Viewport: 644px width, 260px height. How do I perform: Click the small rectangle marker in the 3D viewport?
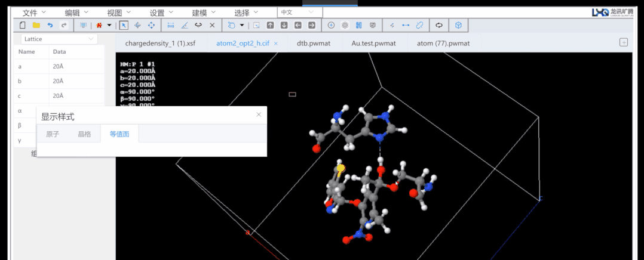(x=293, y=94)
